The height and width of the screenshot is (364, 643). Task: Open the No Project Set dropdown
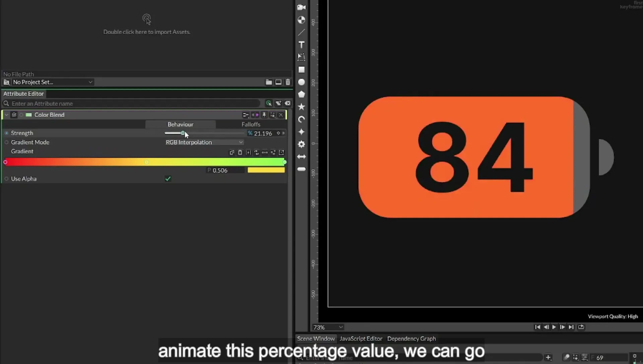[53, 82]
